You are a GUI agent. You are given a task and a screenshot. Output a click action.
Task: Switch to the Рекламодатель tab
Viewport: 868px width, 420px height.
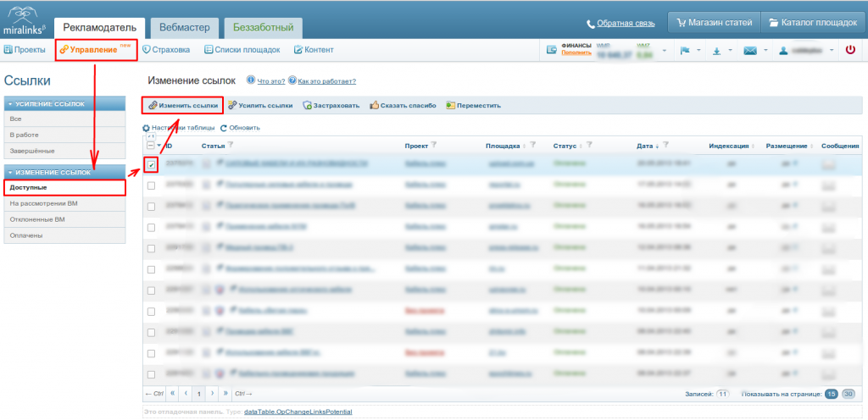100,26
